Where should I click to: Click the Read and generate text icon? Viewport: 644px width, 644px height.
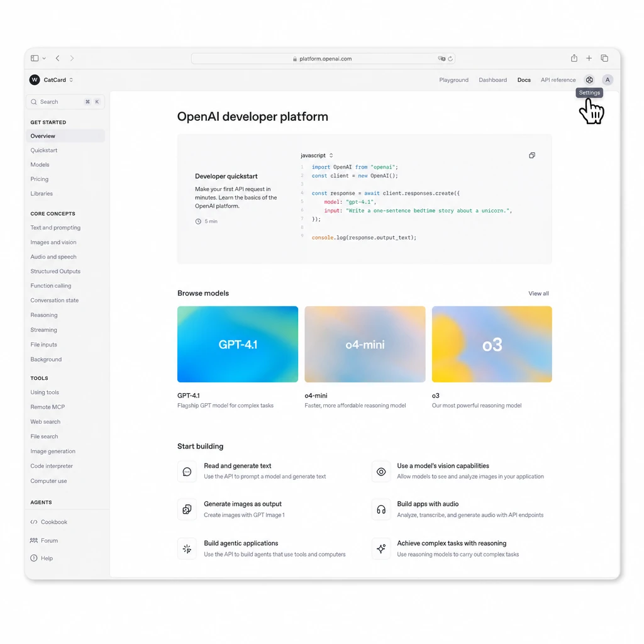pos(187,472)
